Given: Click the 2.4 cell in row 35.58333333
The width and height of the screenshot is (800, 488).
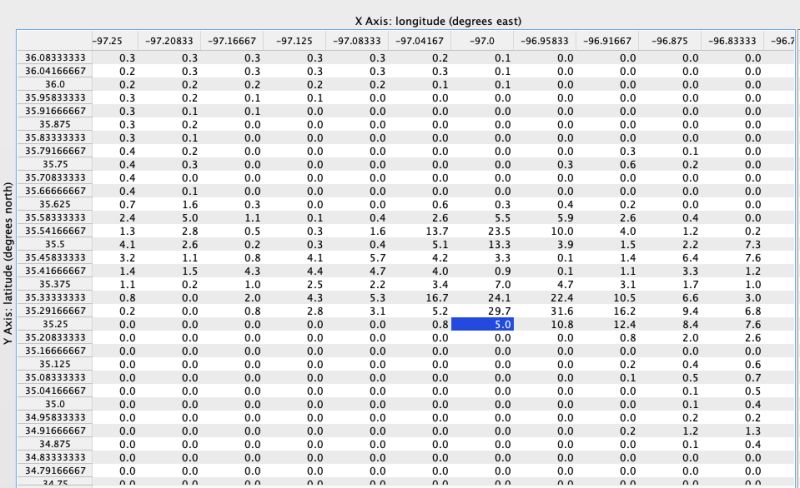Looking at the screenshot, I should pyautogui.click(x=115, y=217).
